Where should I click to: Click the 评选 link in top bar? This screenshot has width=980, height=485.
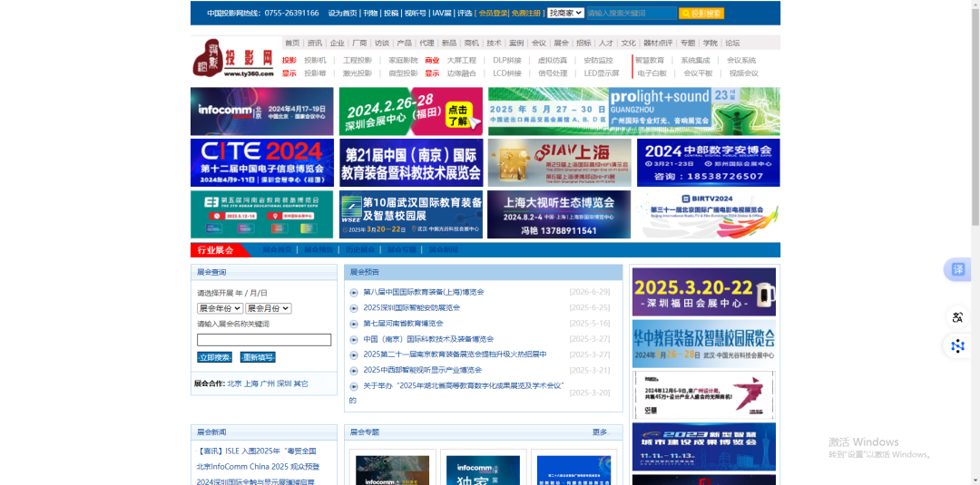pyautogui.click(x=465, y=13)
